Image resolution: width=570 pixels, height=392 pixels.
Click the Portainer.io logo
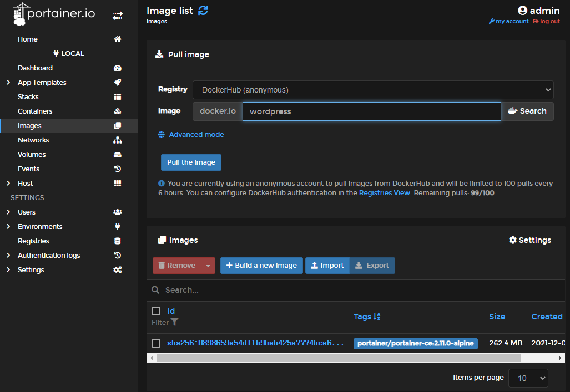coord(54,14)
